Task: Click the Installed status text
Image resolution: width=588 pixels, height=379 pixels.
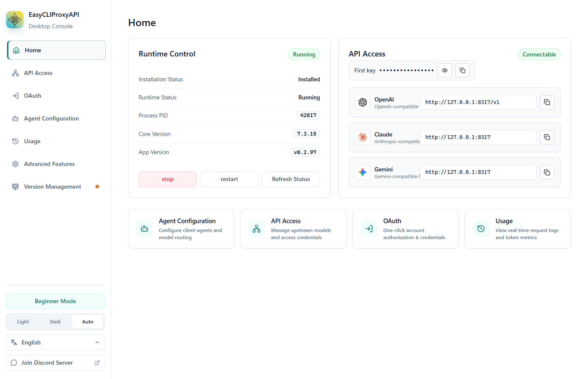Action: click(309, 79)
